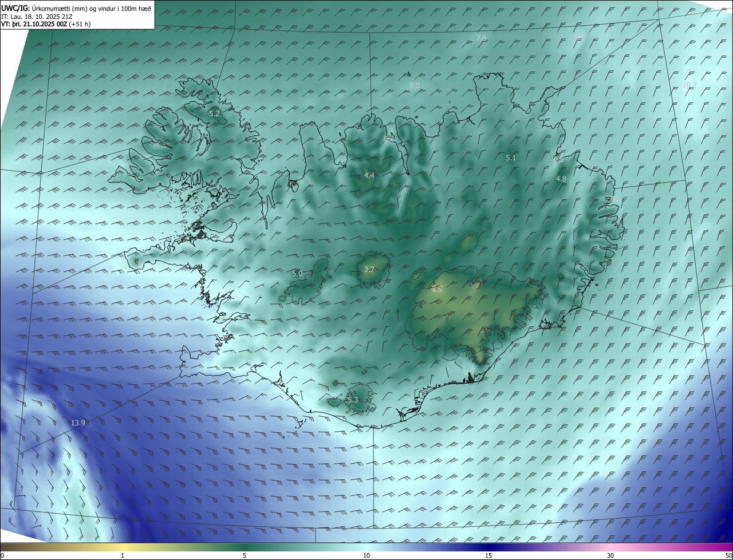733x560 pixels.
Task: Click the 5.1 value in northeast Iceland
Action: point(511,157)
